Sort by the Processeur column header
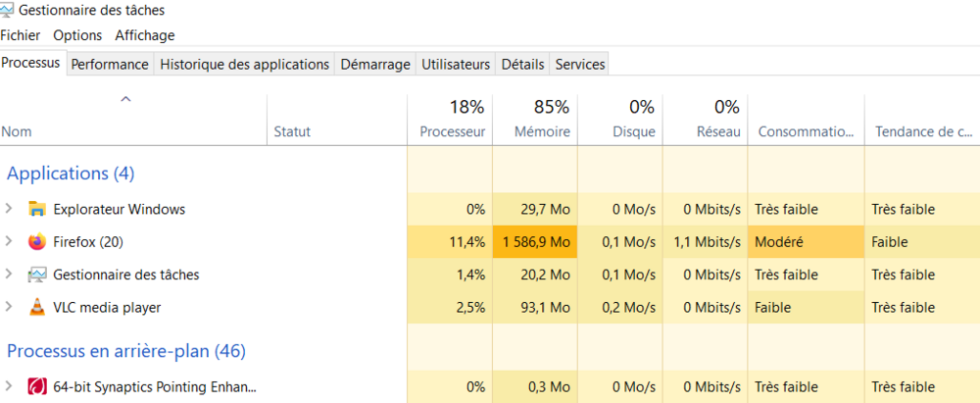The height and width of the screenshot is (403, 980). [x=452, y=131]
